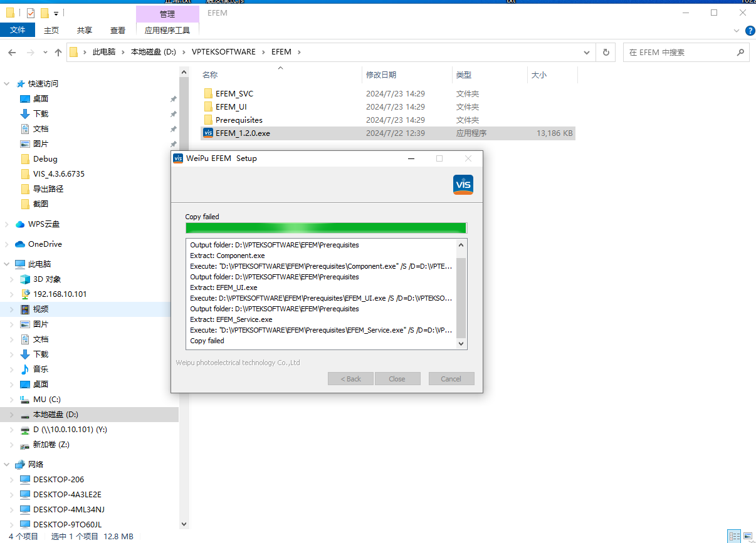The image size is (756, 543).
Task: Click the 此电脑 breadcrumb in the address bar
Action: click(104, 53)
